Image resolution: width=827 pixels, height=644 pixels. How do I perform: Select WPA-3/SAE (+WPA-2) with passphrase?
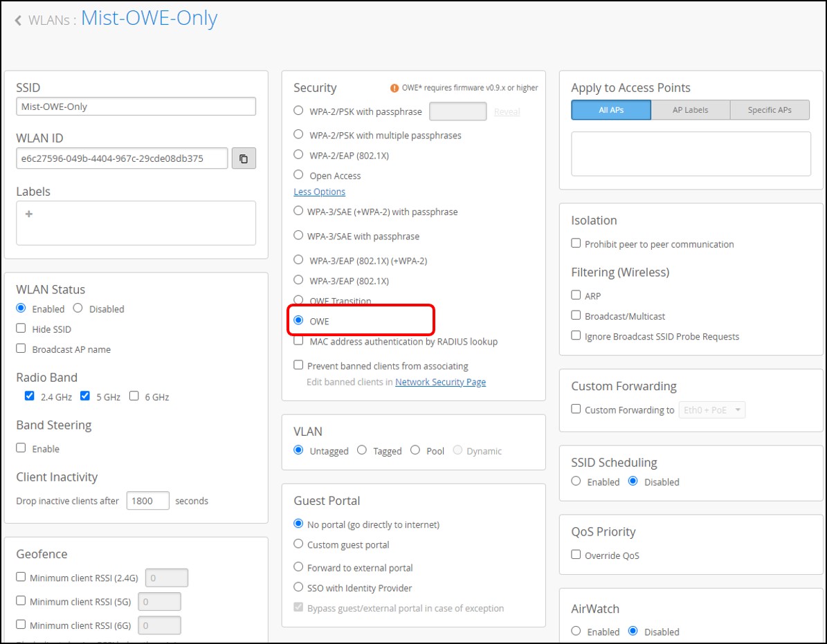(298, 211)
